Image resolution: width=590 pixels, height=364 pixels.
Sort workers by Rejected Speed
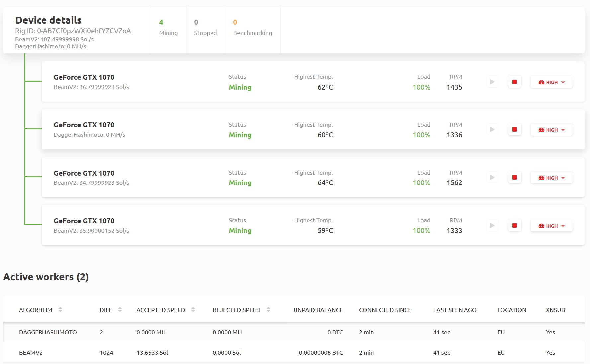(x=268, y=310)
